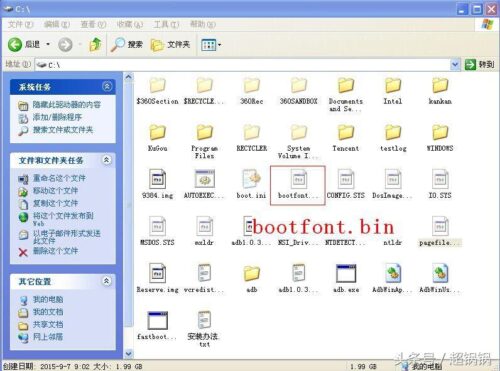500x371 pixels.
Task: Collapse the Other Places (其它位置) panel
Action: click(107, 281)
